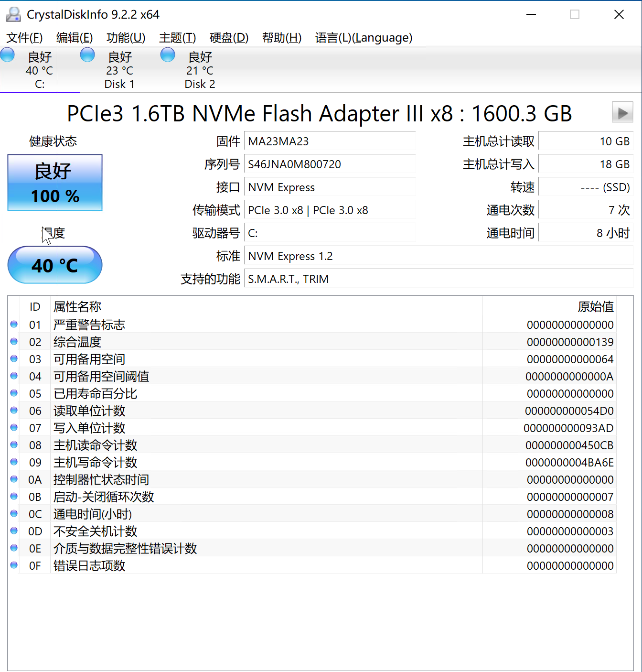This screenshot has width=642, height=672.
Task: Open the 编辑(E) menu
Action: 75,38
